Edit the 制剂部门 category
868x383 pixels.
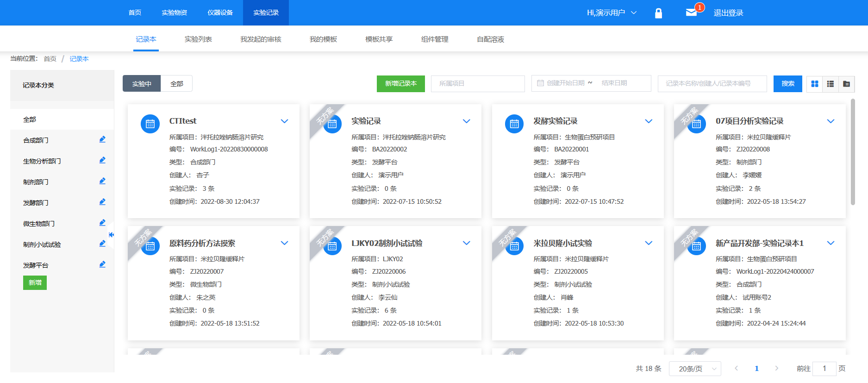[102, 181]
